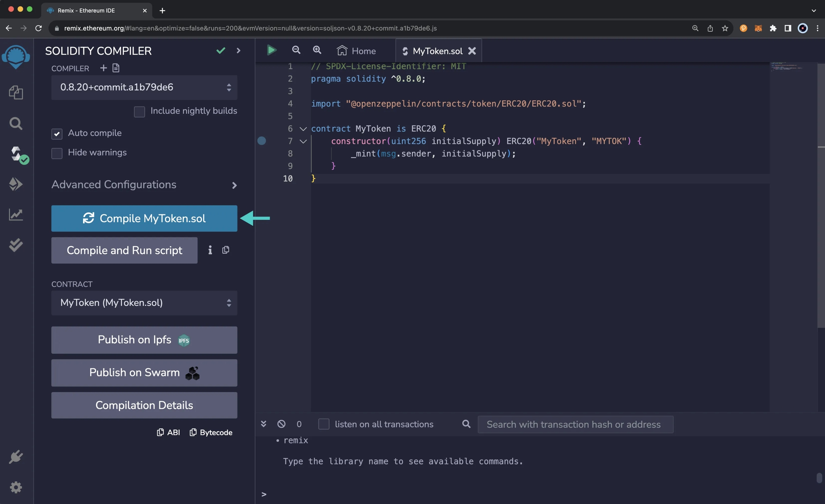Copy ABI to clipboard

(169, 432)
